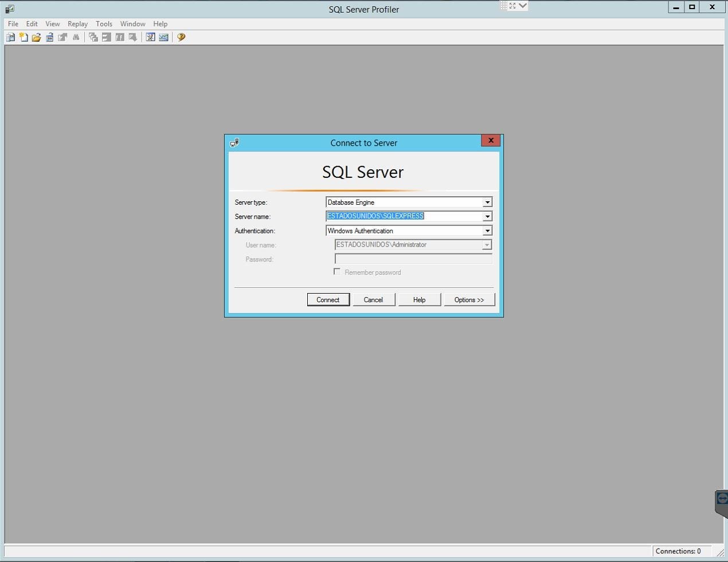Click the New Trace toolbar icon
Viewport: 728px width, 562px height.
pos(10,37)
